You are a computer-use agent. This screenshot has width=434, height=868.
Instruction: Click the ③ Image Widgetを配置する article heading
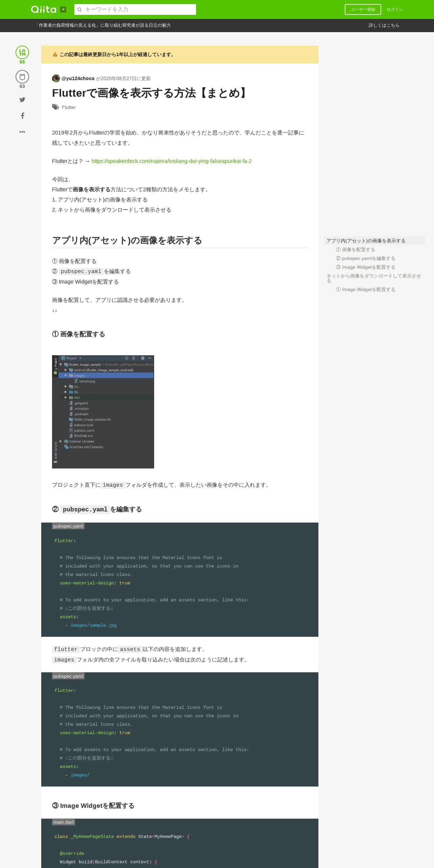click(x=93, y=806)
